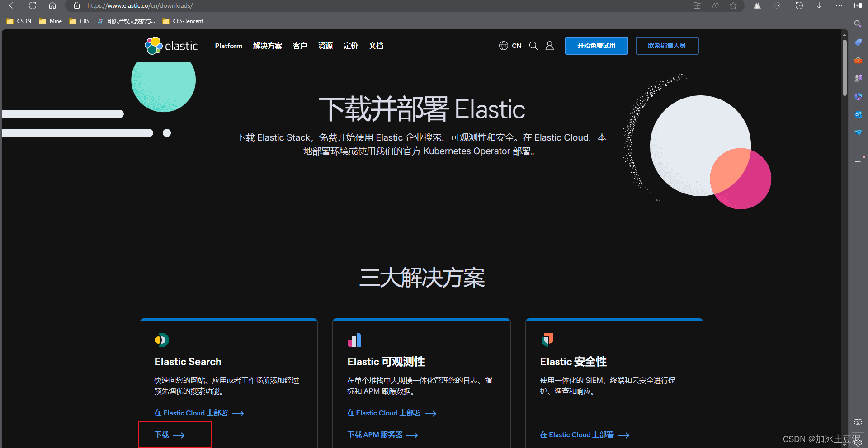868x448 pixels.
Task: Open the sidebar shopping tag icon
Action: 858,42
